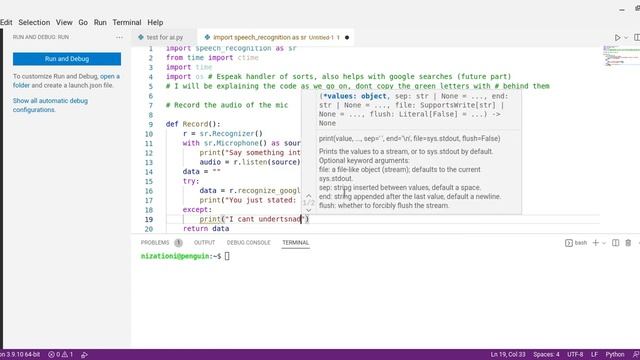Open the Run menu
This screenshot has width=640, height=360.
[x=100, y=22]
